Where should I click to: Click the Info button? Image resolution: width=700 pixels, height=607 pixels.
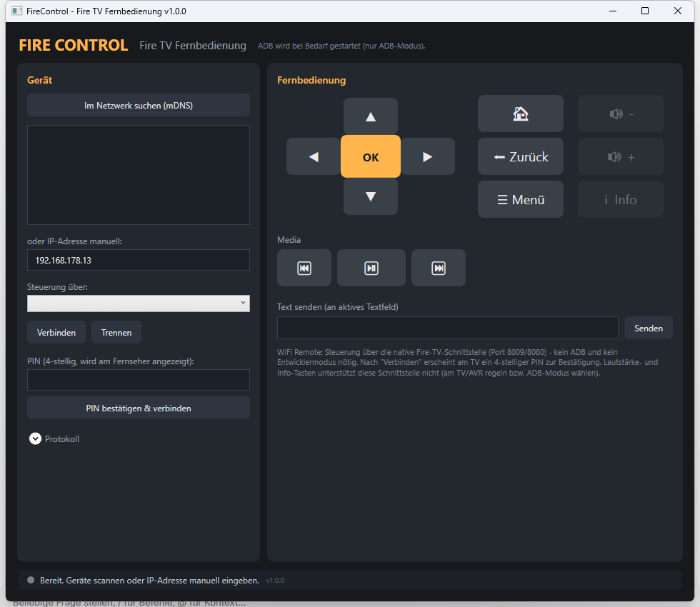[621, 199]
